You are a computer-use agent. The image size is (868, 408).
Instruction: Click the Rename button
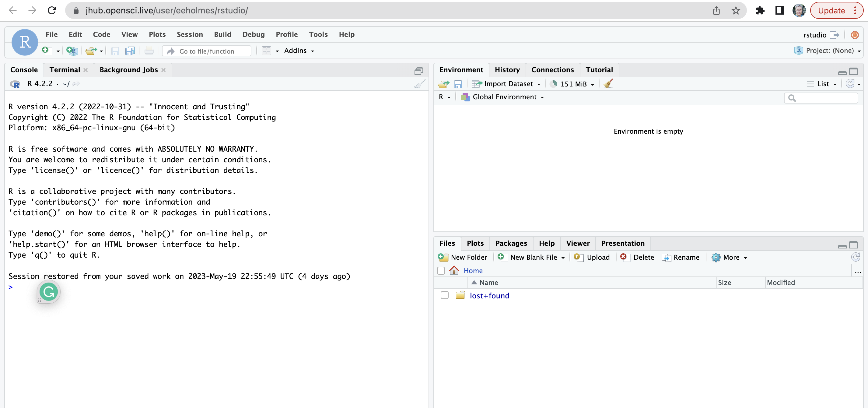click(681, 257)
